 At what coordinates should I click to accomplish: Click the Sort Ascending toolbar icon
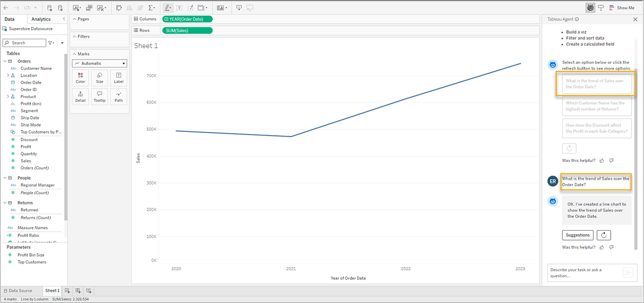pyautogui.click(x=130, y=8)
